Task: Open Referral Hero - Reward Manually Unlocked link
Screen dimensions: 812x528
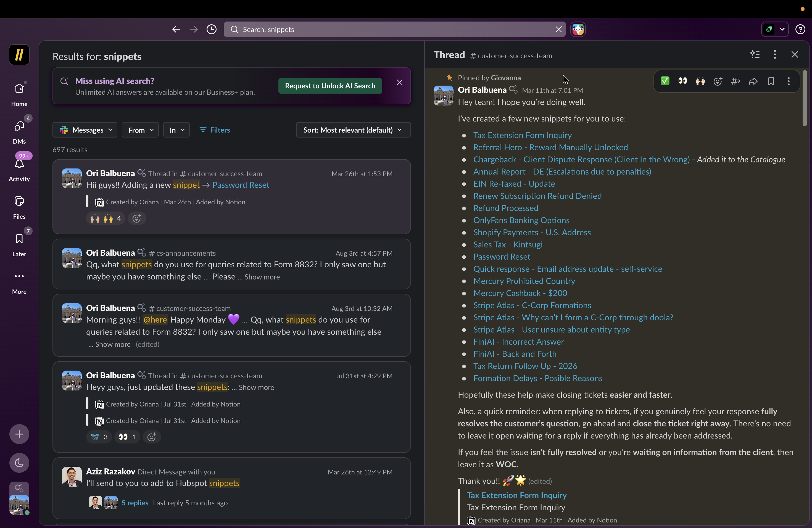Action: click(550, 147)
